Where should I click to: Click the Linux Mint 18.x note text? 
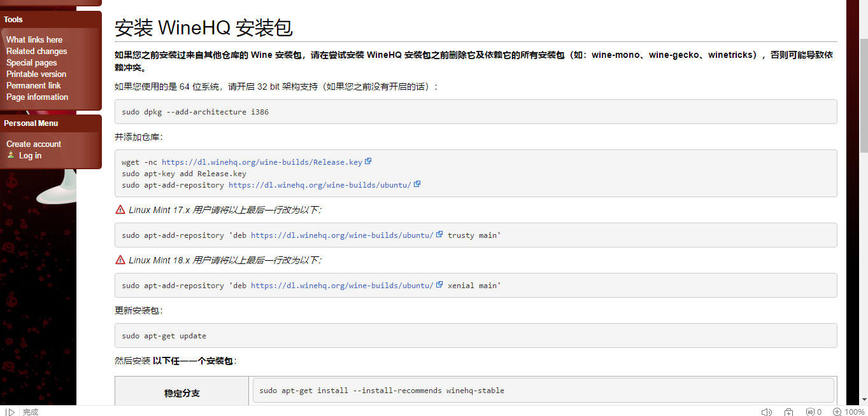[x=225, y=260]
